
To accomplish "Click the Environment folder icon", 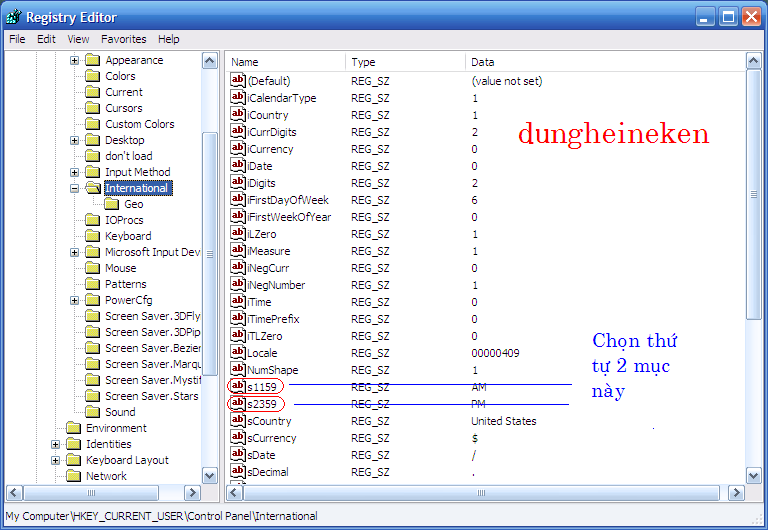I will click(73, 428).
